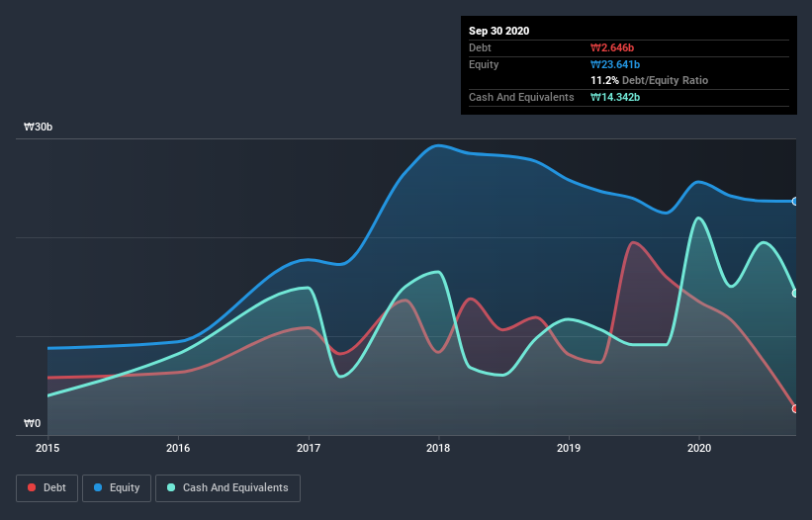The width and height of the screenshot is (812, 520).
Task: Click the red Debt legend dot
Action: [x=32, y=487]
